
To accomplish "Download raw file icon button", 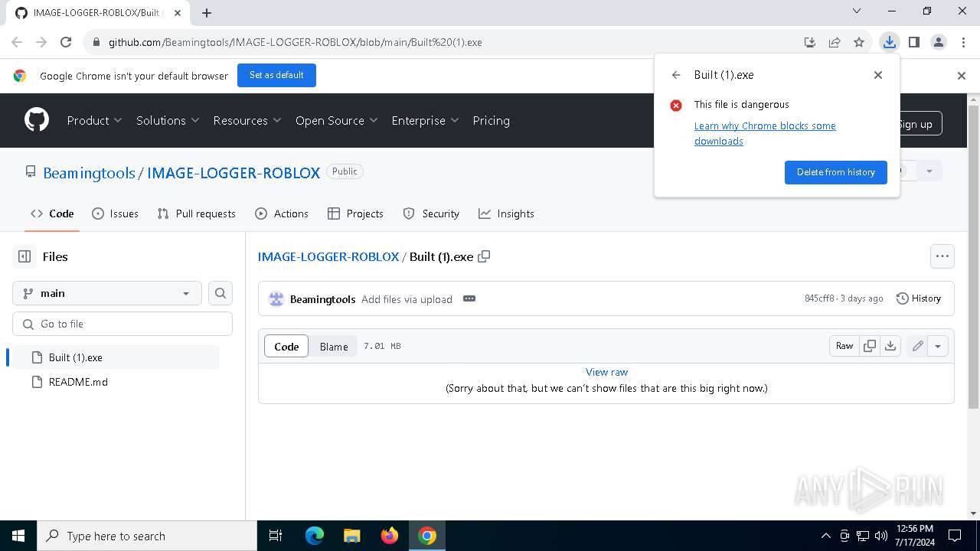I will (x=890, y=346).
